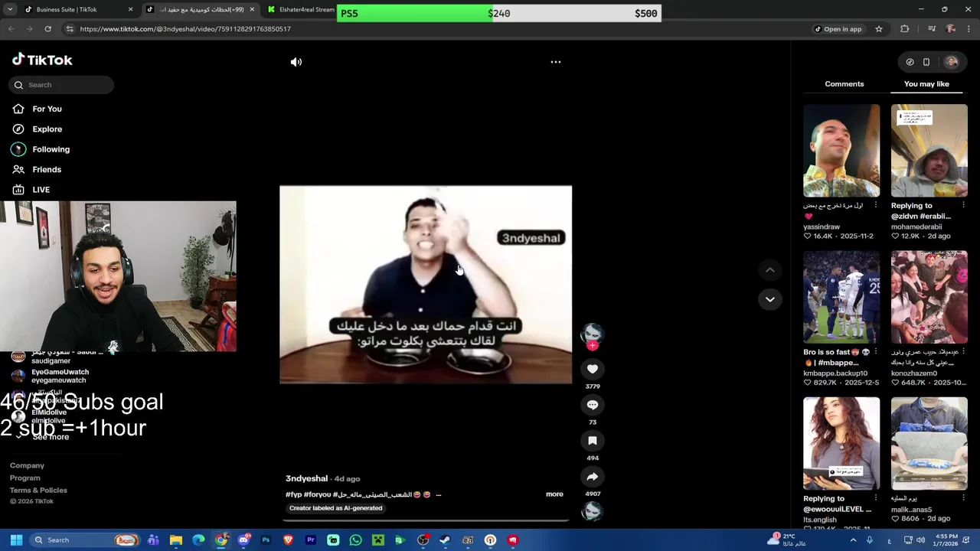
Task: Open the konozhazem0 recommended video thumbnail
Action: tap(929, 297)
